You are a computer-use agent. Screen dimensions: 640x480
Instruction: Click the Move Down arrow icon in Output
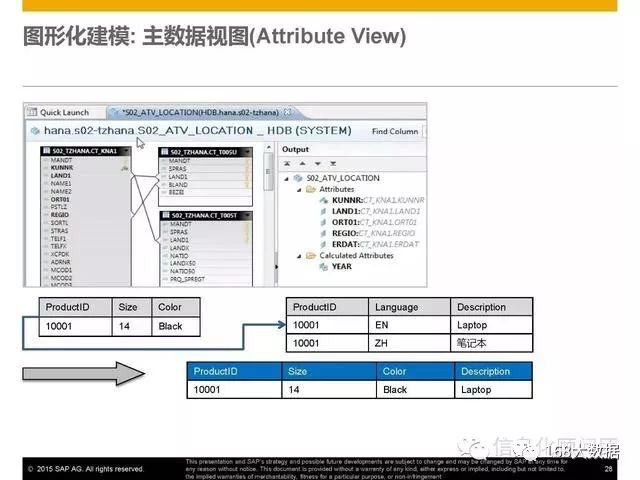tap(318, 163)
